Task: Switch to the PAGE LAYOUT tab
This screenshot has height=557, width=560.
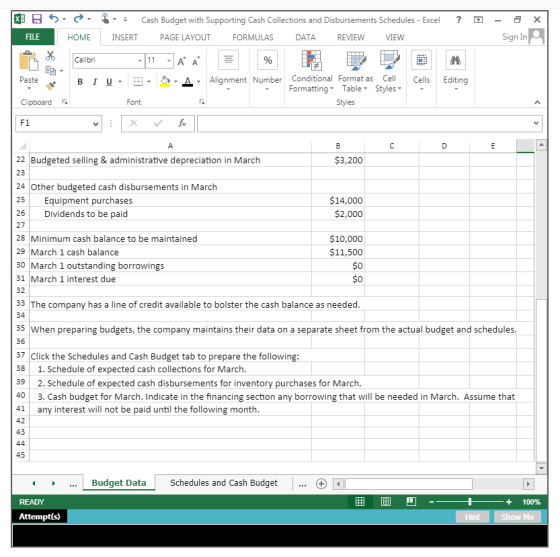Action: point(185,37)
